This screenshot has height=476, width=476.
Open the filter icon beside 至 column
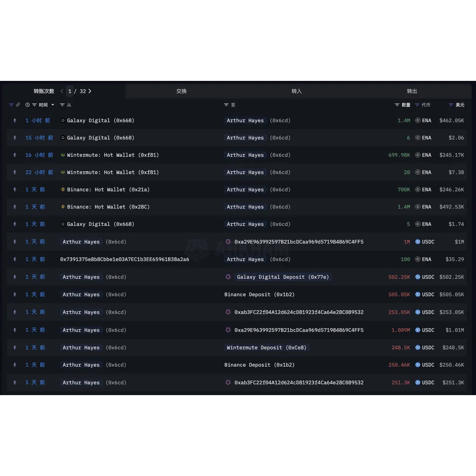click(x=226, y=105)
